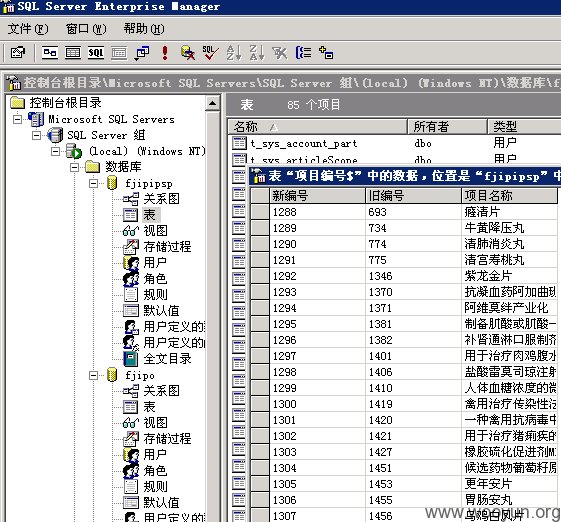Select 控制台根目录 root folder
The height and width of the screenshot is (522, 561).
(65, 103)
